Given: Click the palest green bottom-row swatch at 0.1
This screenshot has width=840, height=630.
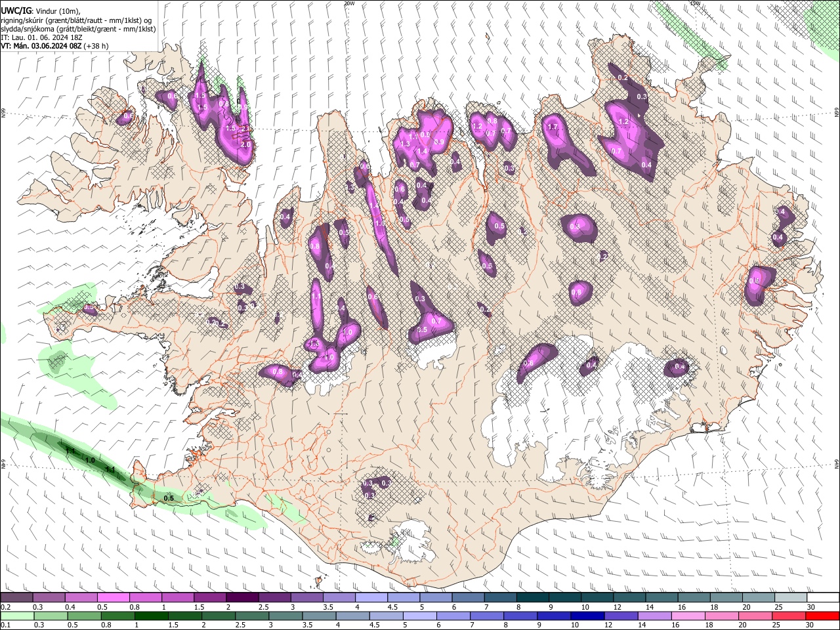Looking at the screenshot, I should pyautogui.click(x=16, y=616).
